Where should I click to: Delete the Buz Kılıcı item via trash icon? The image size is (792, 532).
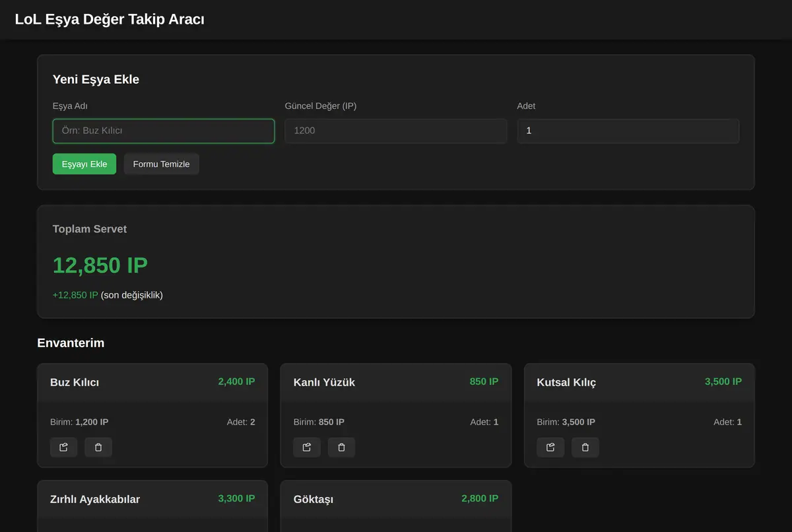click(x=98, y=448)
